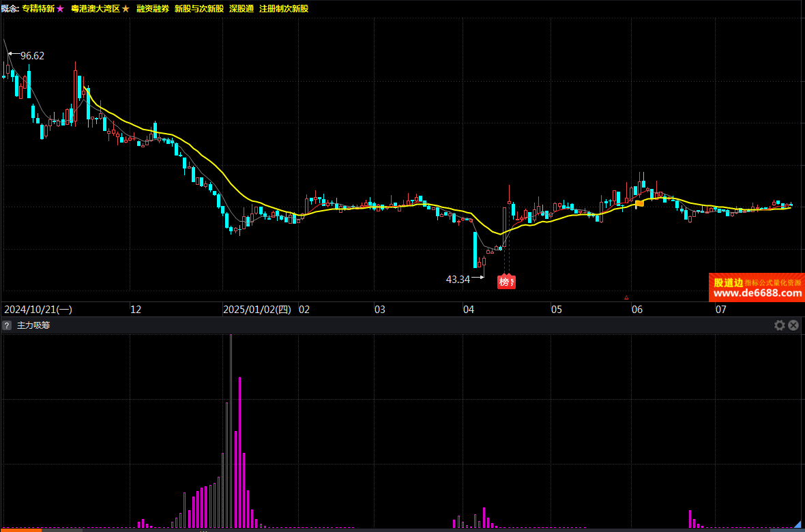The image size is (805, 532).
Task: Open the www.de6688.com watermark link
Action: [757, 293]
